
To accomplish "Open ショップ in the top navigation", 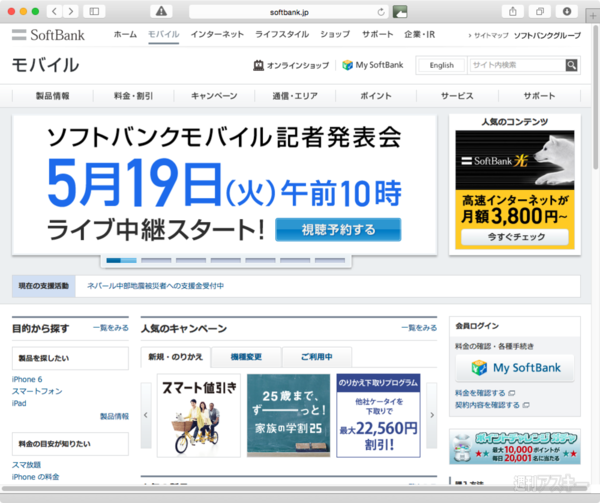I will (x=335, y=34).
